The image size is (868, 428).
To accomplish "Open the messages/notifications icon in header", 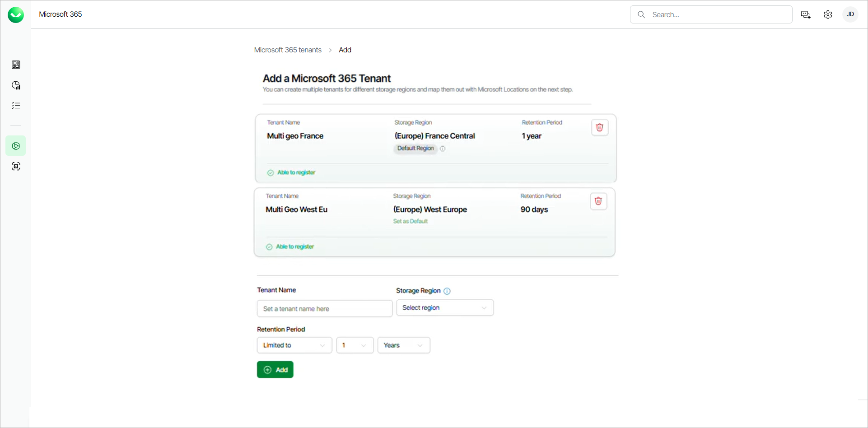I will coord(806,15).
